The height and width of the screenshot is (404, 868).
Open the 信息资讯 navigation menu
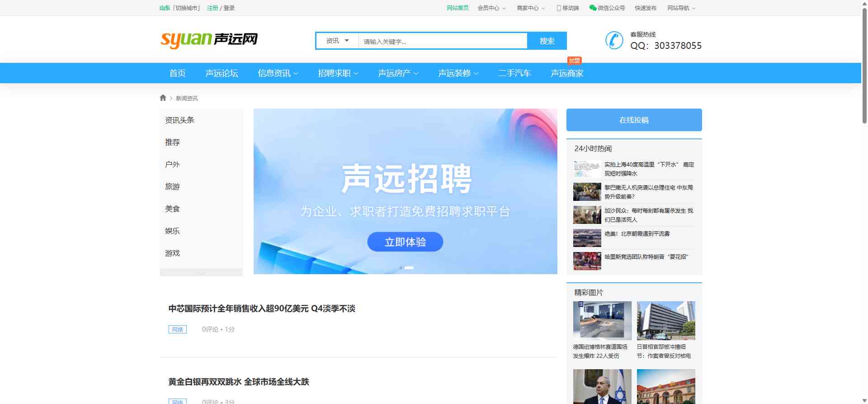coord(278,73)
